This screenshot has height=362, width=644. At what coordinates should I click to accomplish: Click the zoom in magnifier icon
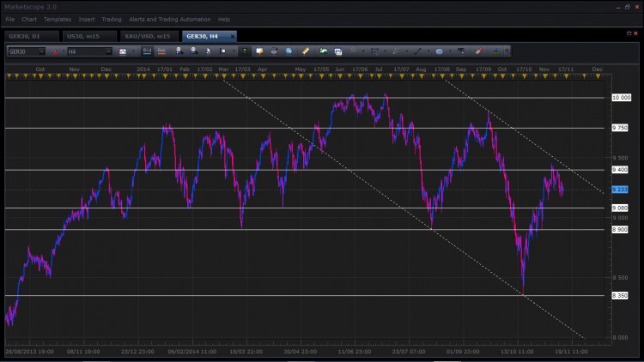click(179, 51)
